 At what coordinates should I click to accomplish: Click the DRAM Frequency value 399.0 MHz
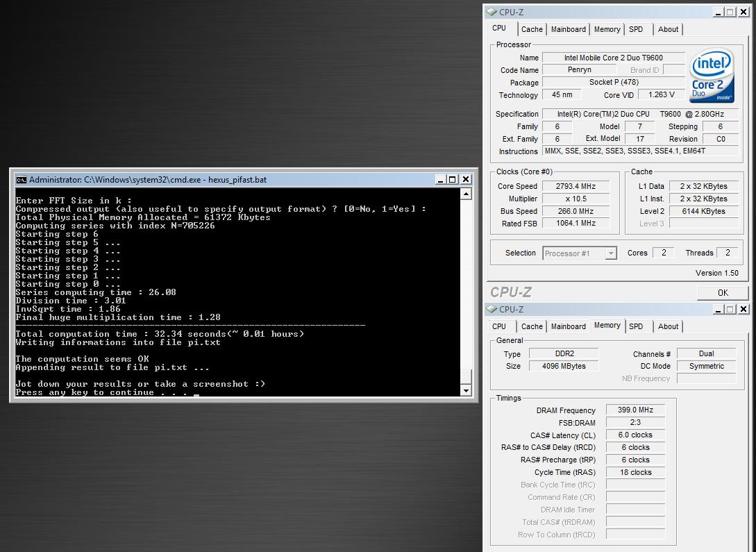tap(635, 410)
